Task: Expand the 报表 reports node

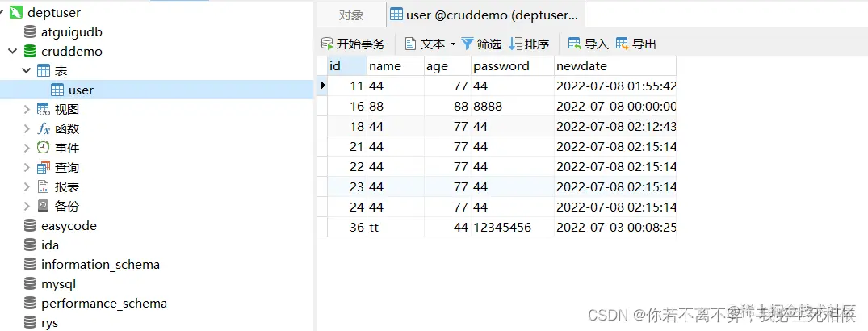Action: (x=27, y=187)
